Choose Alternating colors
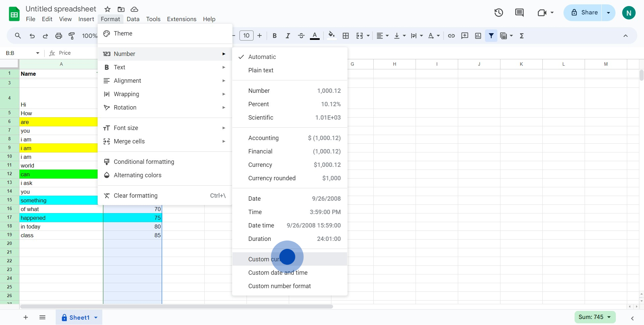The image size is (644, 325). click(165, 175)
